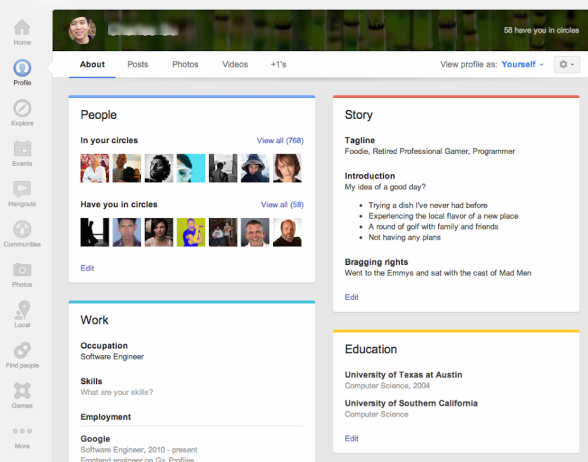This screenshot has width=588, height=462.
Task: Open the cyan background mask thumbnail
Action: pyautogui.click(x=191, y=168)
